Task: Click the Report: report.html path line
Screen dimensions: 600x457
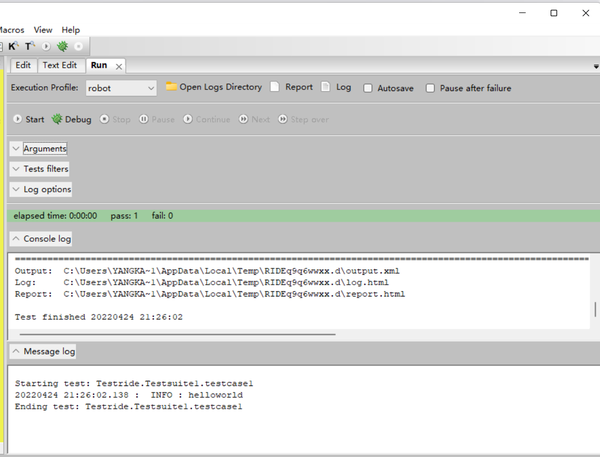Action: [210, 294]
